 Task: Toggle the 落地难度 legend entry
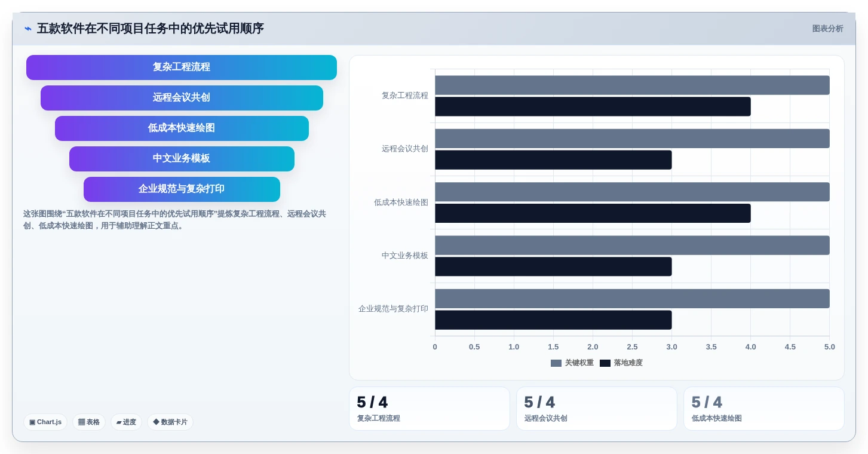coord(621,363)
